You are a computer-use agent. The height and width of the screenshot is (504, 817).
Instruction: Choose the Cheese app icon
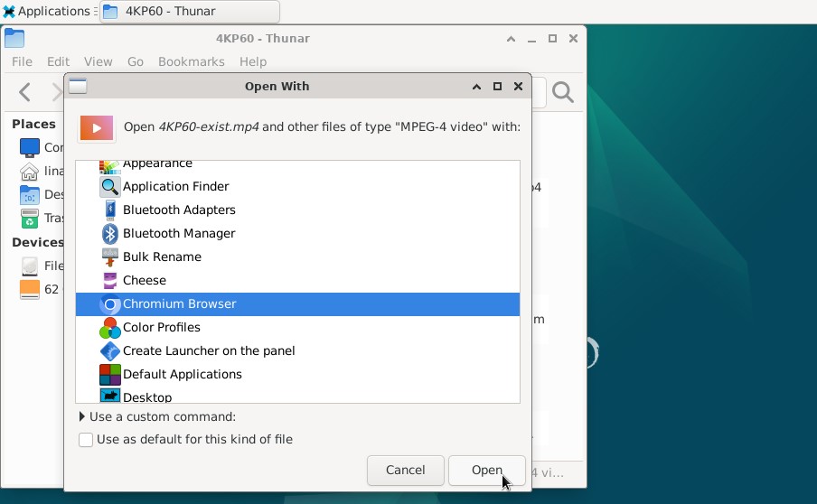109,281
